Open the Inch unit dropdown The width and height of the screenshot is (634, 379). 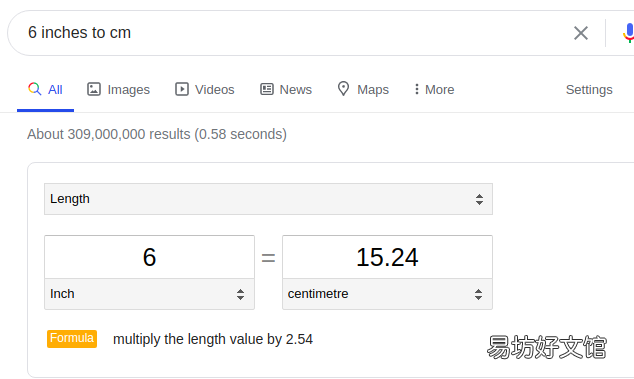click(150, 294)
